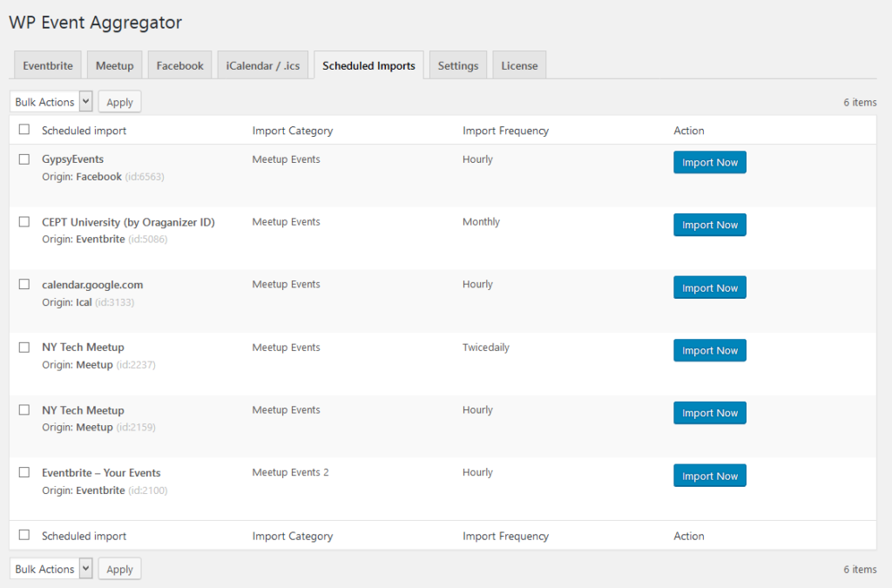The image size is (892, 588).
Task: Open the Settings tab
Action: click(457, 64)
